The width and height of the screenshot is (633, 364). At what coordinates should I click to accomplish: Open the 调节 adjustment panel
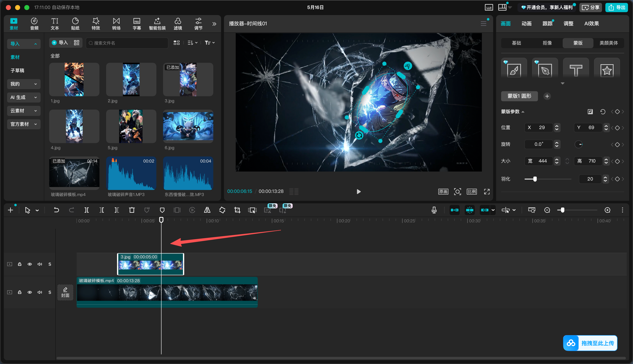(x=198, y=24)
